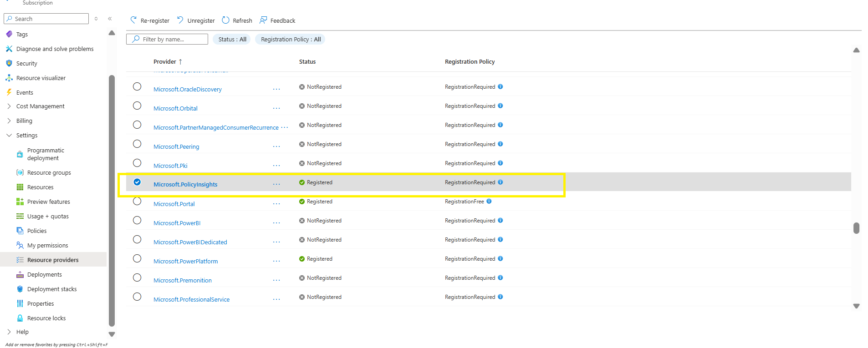This screenshot has height=348, width=868.
Task: Select the Microsoft.PartnerManagedConsumerRecurrence radio button
Action: click(x=137, y=125)
